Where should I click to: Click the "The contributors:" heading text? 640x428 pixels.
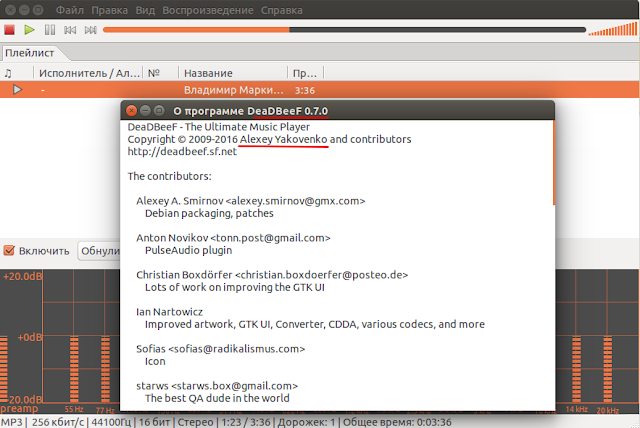[x=169, y=176]
